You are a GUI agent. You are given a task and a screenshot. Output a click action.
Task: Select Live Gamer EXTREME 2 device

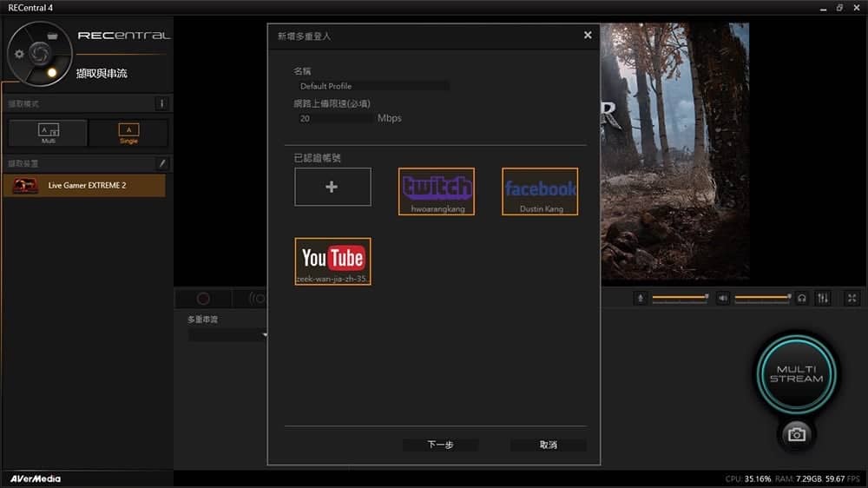point(84,186)
